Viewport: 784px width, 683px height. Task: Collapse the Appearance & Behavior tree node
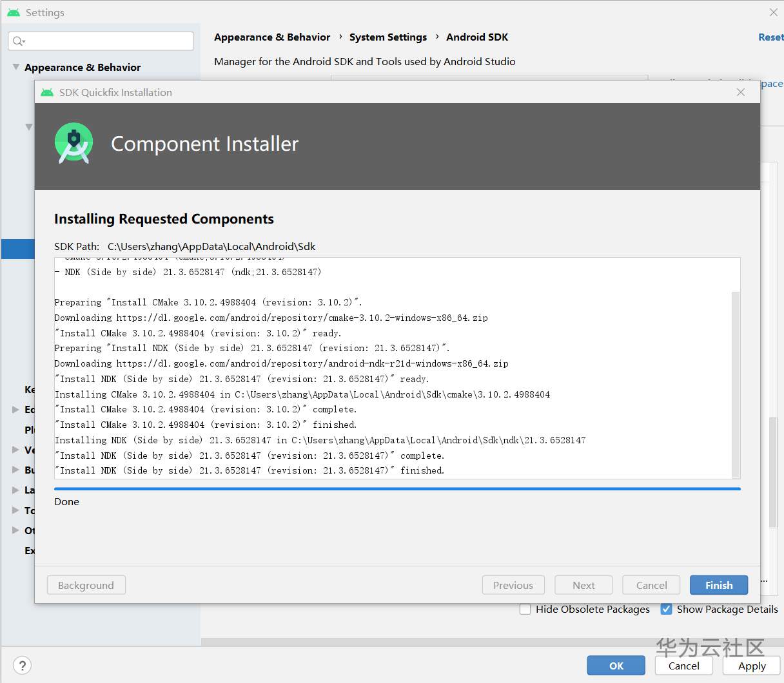[x=15, y=67]
